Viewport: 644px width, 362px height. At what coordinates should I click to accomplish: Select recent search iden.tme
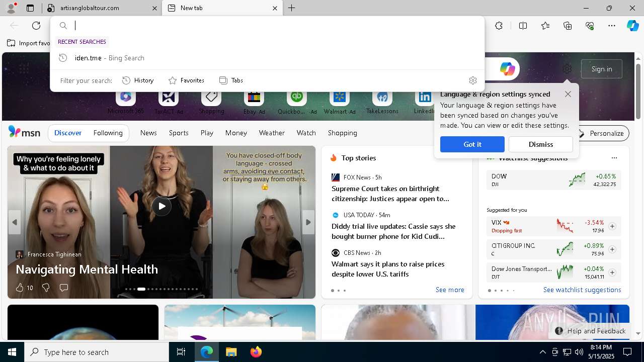point(267,58)
